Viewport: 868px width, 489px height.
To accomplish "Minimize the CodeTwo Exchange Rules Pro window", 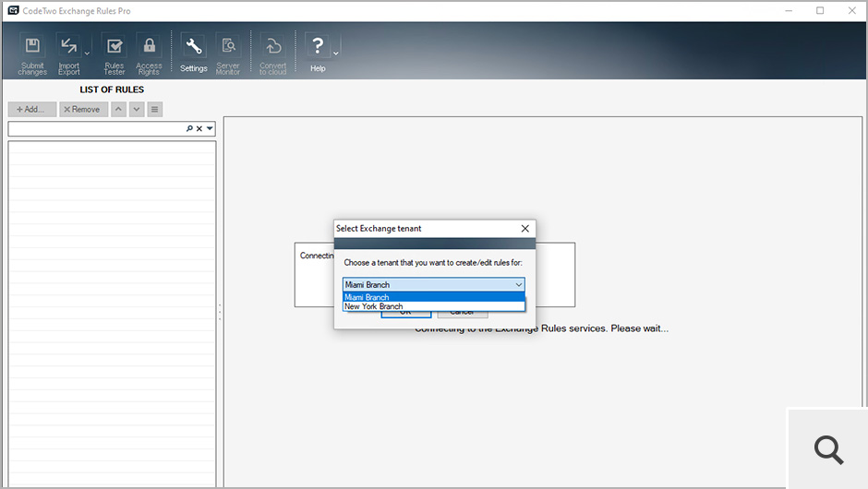I will [x=789, y=10].
